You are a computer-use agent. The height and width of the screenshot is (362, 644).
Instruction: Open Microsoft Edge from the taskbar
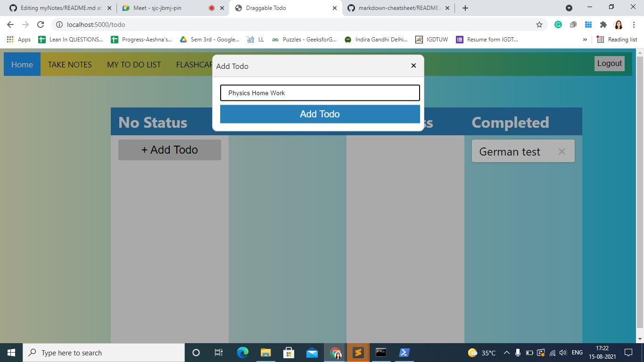[243, 353]
